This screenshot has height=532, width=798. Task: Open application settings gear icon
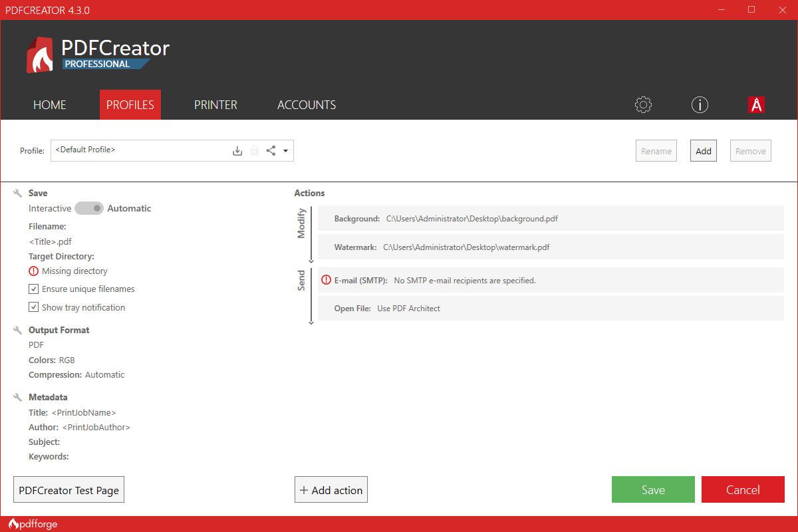643,104
